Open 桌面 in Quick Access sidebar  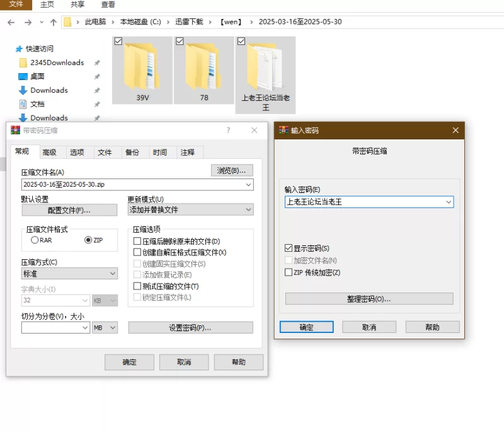(37, 76)
